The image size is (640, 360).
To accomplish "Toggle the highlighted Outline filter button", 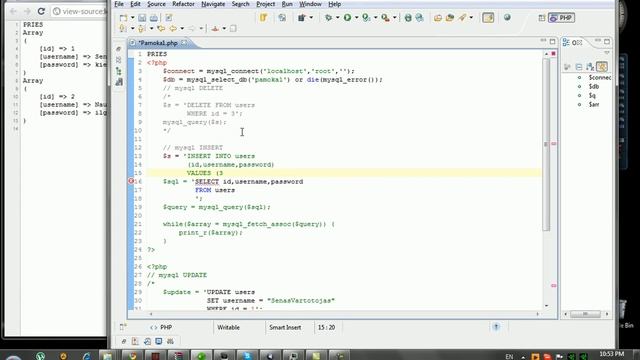I will coord(602,67).
